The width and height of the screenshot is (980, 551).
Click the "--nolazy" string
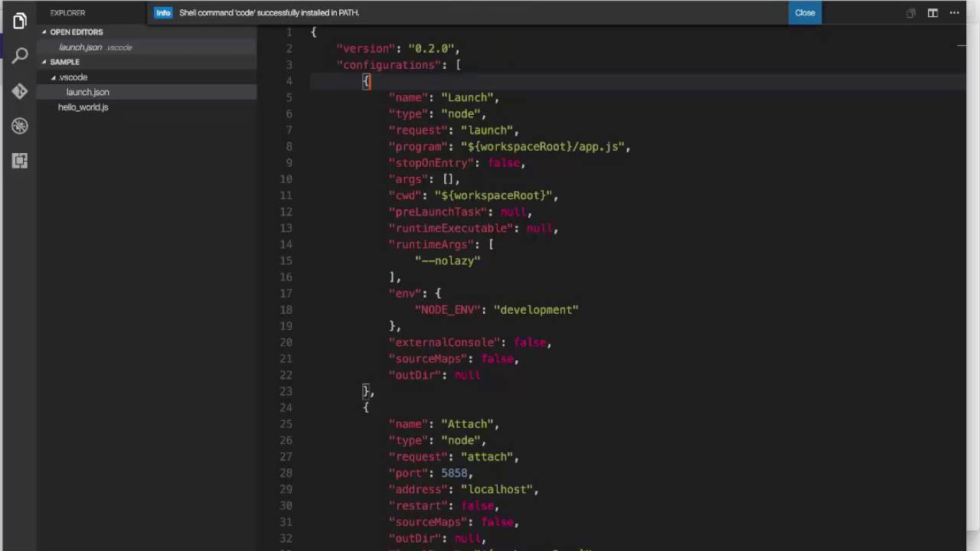pos(448,261)
